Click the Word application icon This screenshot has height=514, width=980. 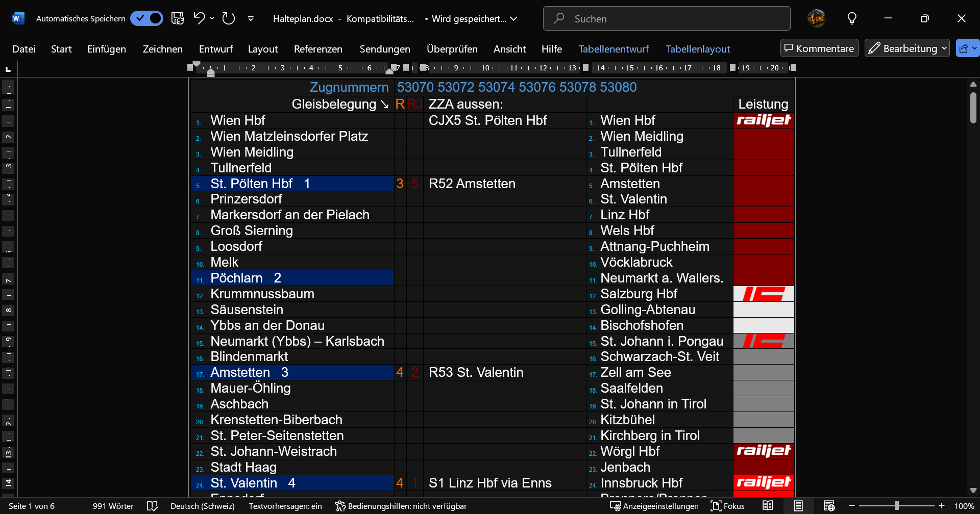pos(18,19)
